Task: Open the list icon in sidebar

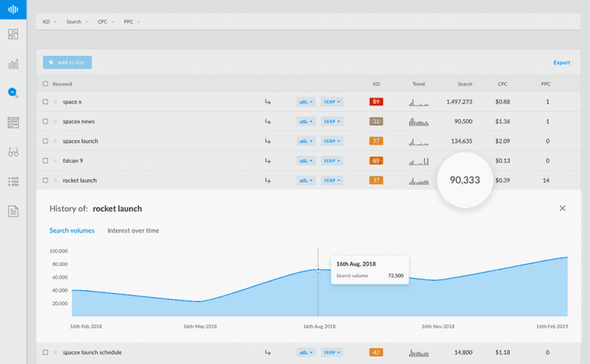Action: click(13, 182)
